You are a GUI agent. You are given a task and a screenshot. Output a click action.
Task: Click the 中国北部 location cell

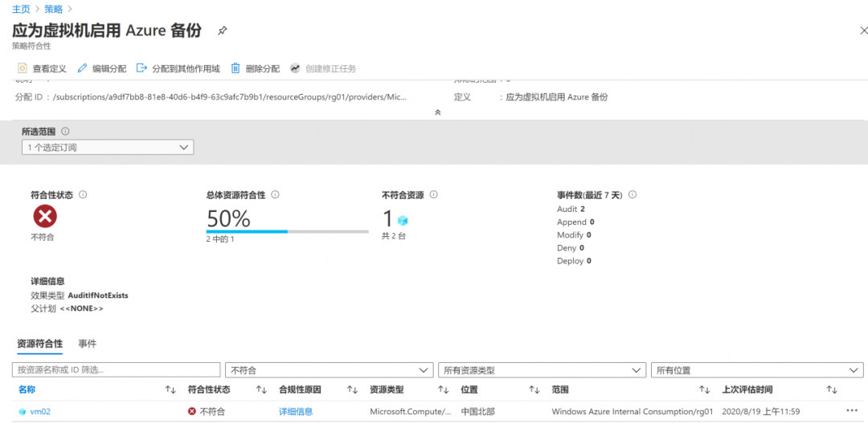(477, 412)
